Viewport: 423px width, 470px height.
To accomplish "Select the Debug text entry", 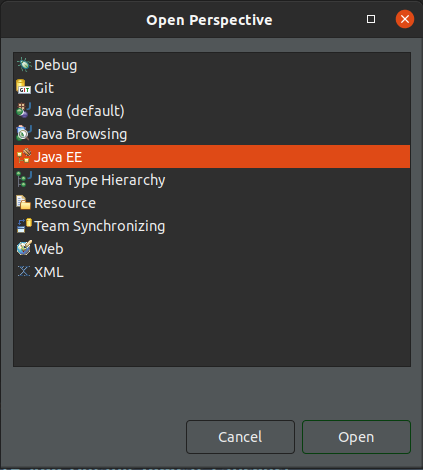I will pos(56,65).
